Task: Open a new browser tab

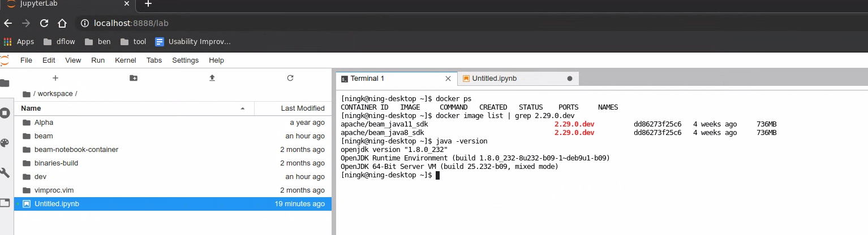Action: click(148, 4)
